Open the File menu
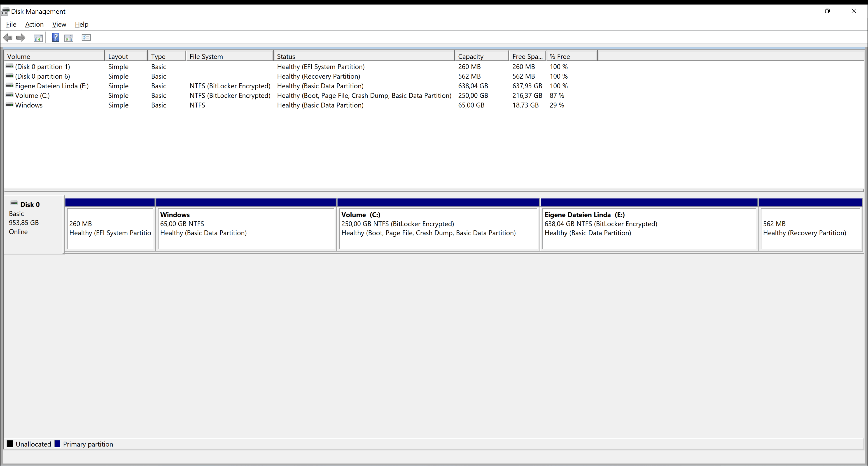 coord(11,24)
